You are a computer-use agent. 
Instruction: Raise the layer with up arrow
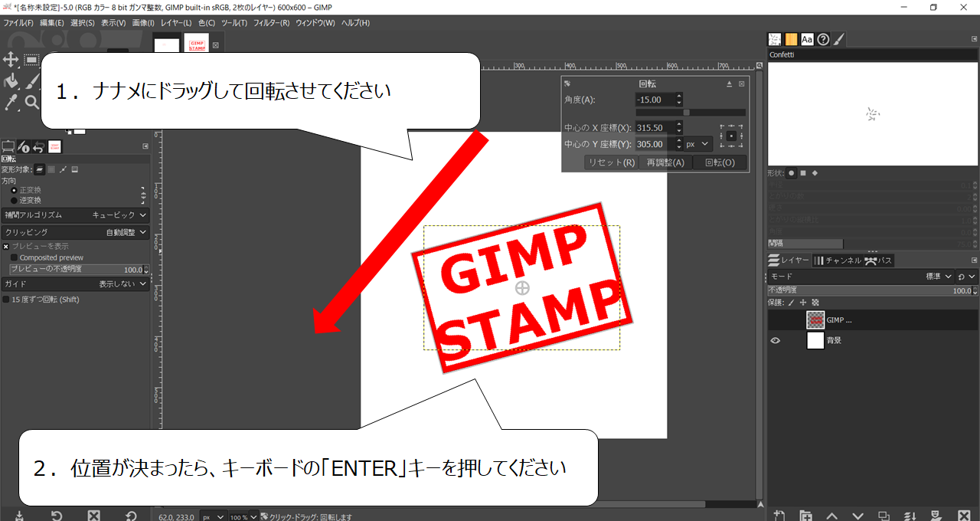pos(831,516)
